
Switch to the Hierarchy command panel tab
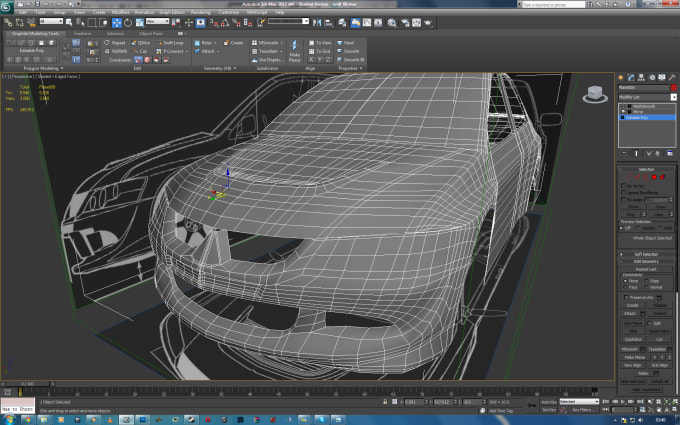click(x=641, y=78)
